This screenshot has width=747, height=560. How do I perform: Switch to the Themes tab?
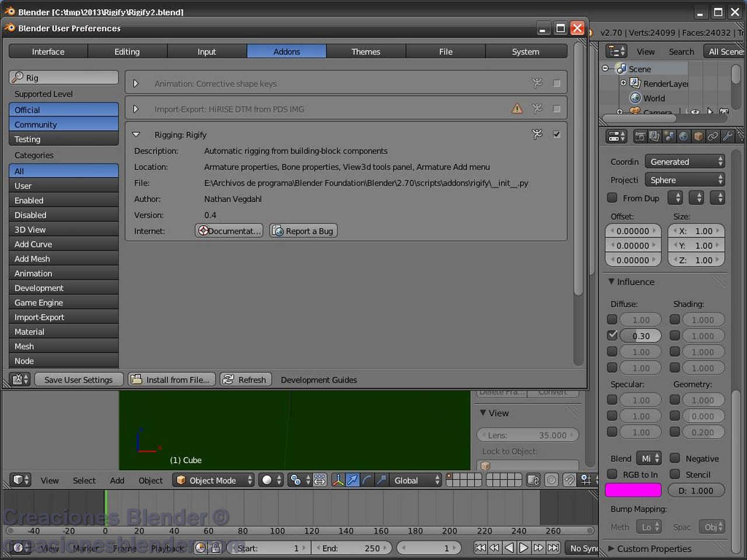coord(366,51)
